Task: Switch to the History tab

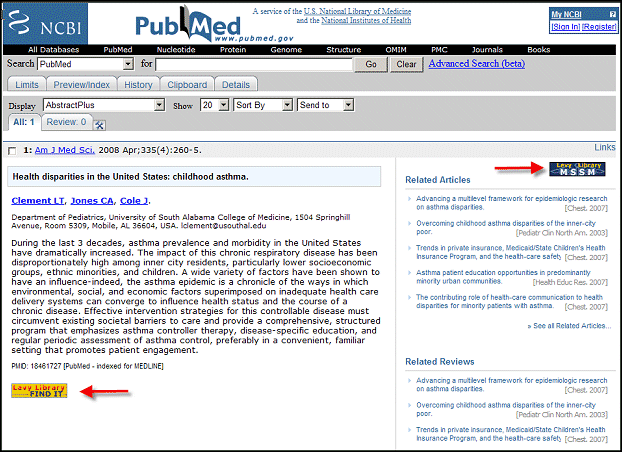Action: click(138, 85)
